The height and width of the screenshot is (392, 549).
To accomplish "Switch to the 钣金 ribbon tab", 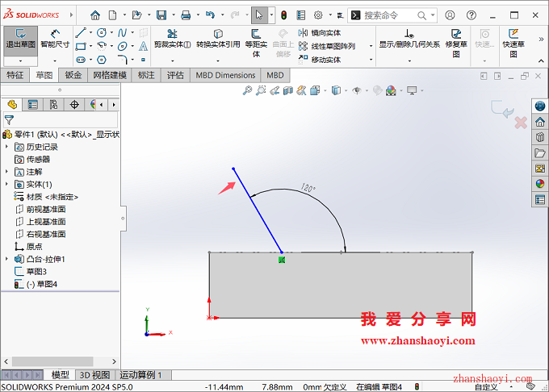I will pyautogui.click(x=73, y=75).
